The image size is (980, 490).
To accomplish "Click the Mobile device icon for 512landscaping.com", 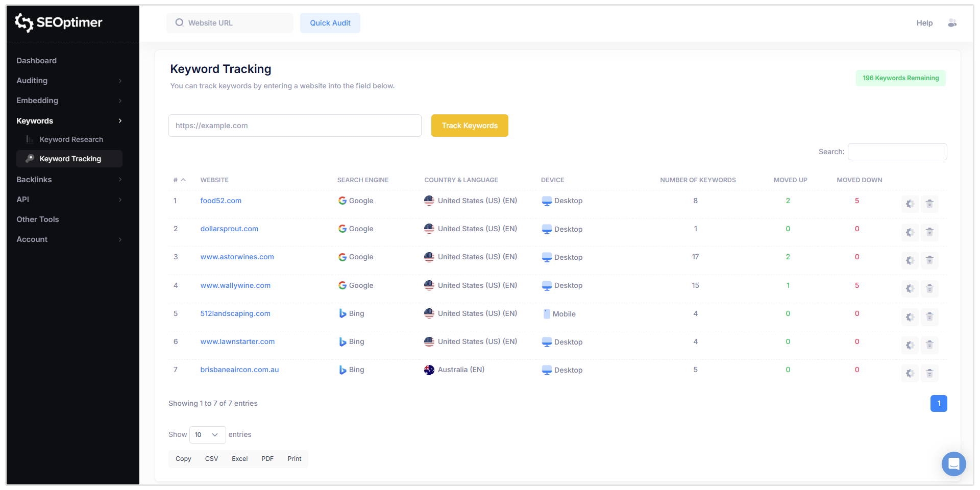I will tap(546, 313).
